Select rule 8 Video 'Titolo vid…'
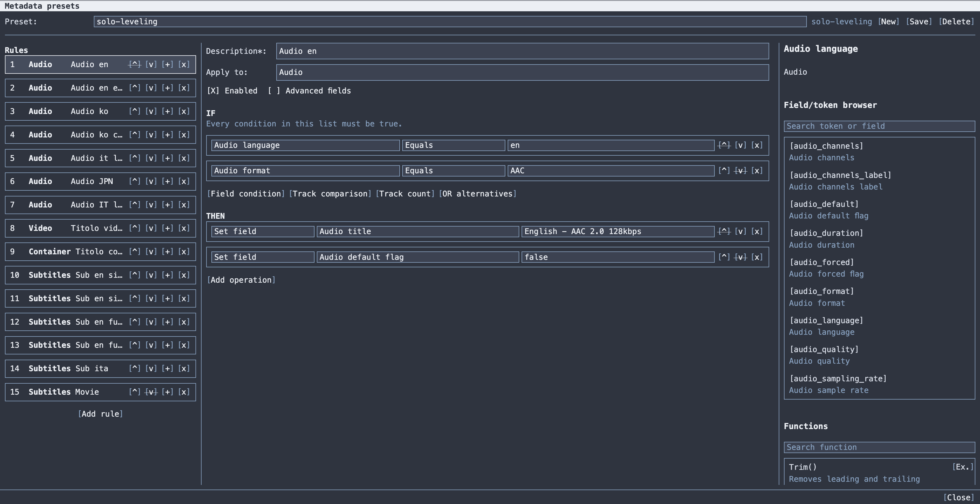This screenshot has height=504, width=980. point(100,228)
